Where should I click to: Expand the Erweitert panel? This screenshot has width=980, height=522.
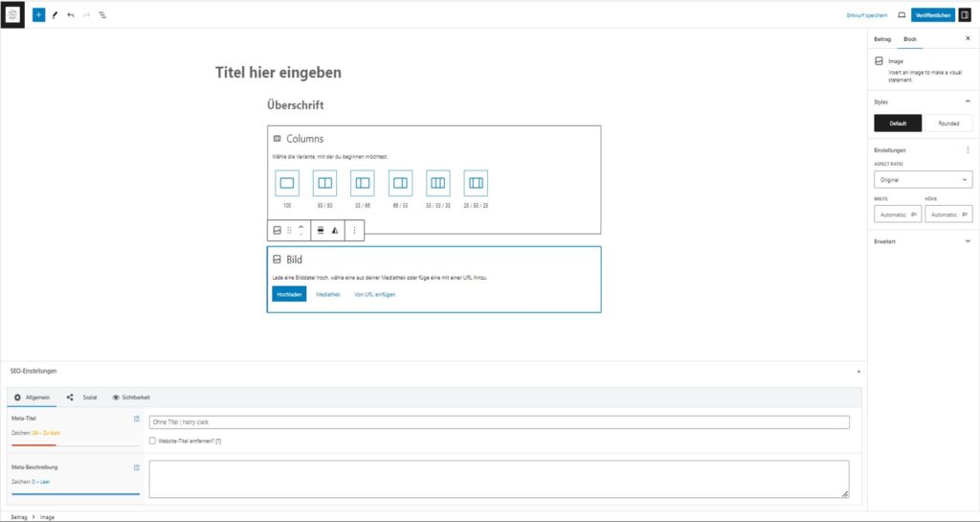pyautogui.click(x=968, y=241)
